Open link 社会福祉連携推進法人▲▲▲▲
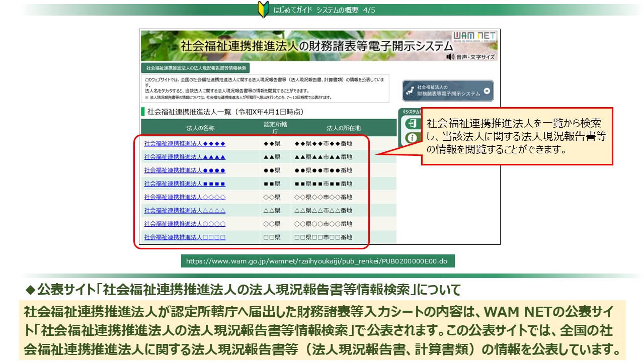 [x=185, y=157]
